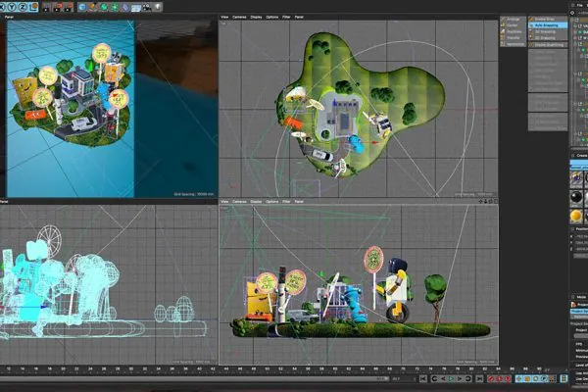
Task: Open Panel menu in top viewport
Action: [x=299, y=17]
